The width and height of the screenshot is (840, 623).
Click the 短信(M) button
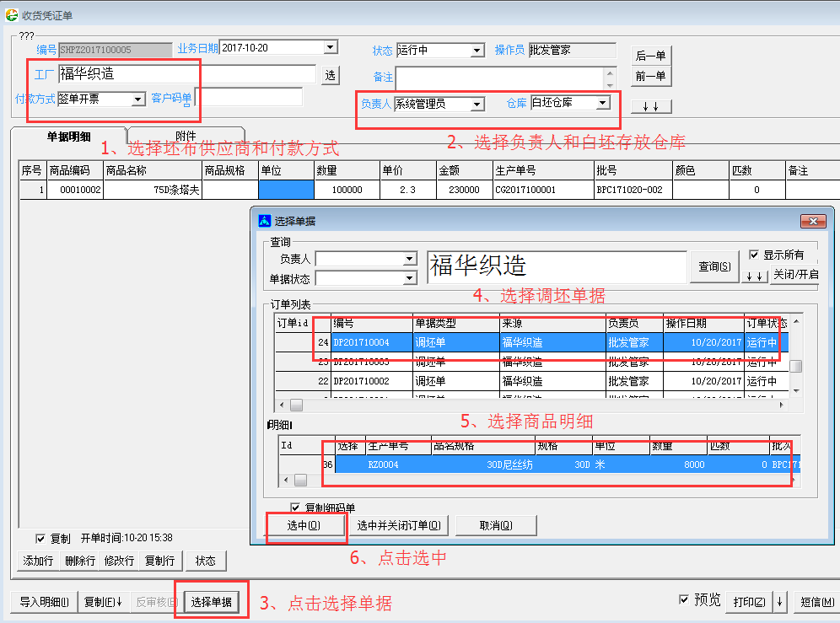pos(817,602)
